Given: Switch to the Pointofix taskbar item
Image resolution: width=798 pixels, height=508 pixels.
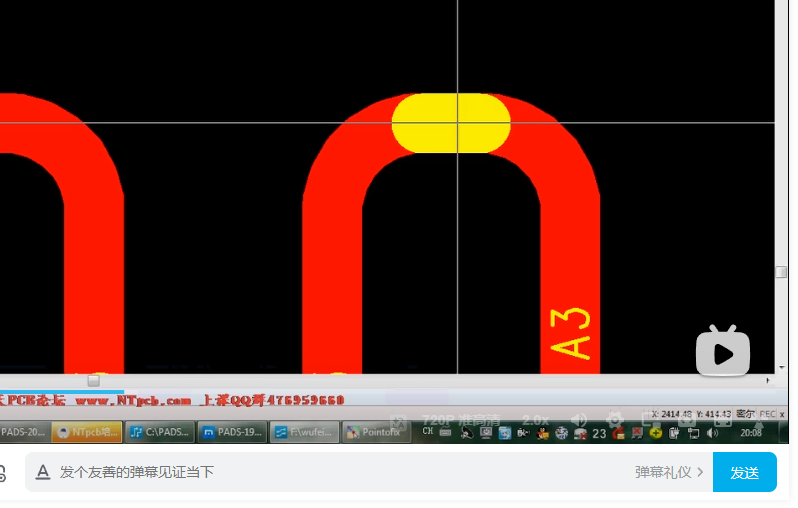Looking at the screenshot, I should pyautogui.click(x=376, y=433).
